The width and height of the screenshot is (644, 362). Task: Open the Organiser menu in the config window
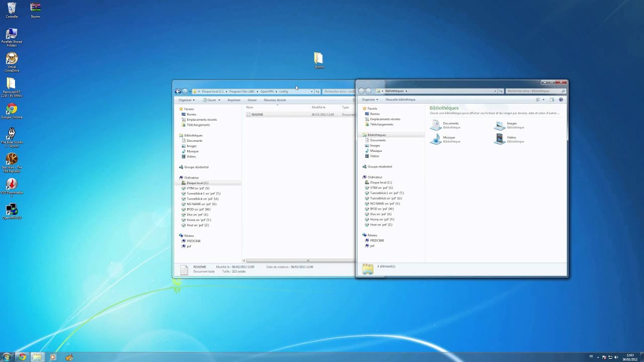point(186,100)
